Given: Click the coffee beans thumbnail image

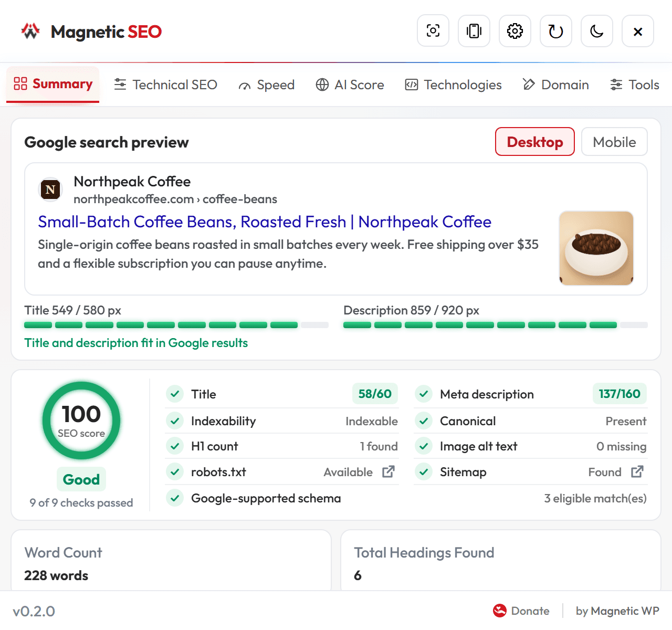Looking at the screenshot, I should pos(596,248).
